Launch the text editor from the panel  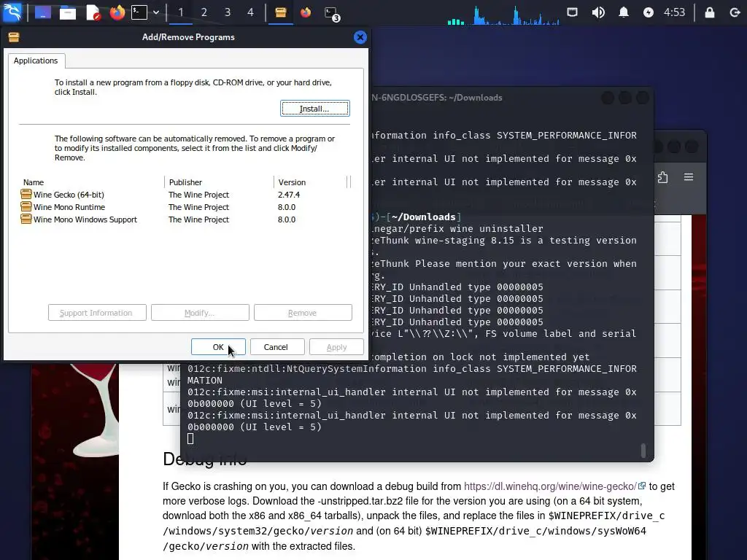93,12
